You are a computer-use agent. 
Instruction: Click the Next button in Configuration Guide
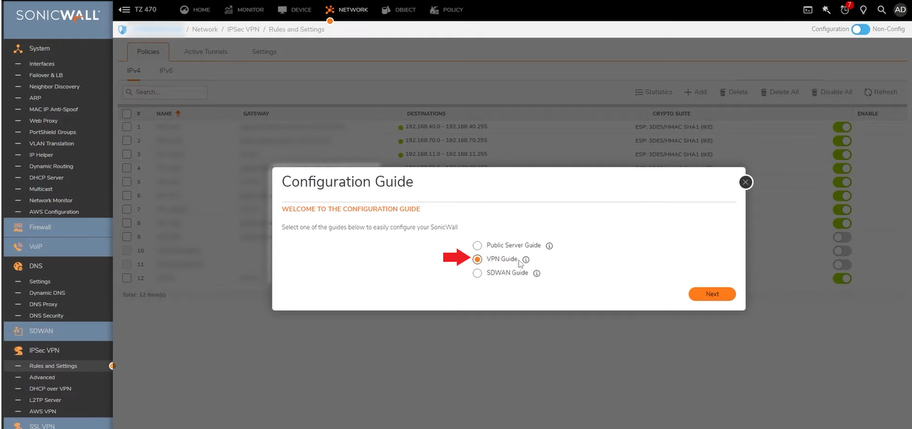coord(712,294)
